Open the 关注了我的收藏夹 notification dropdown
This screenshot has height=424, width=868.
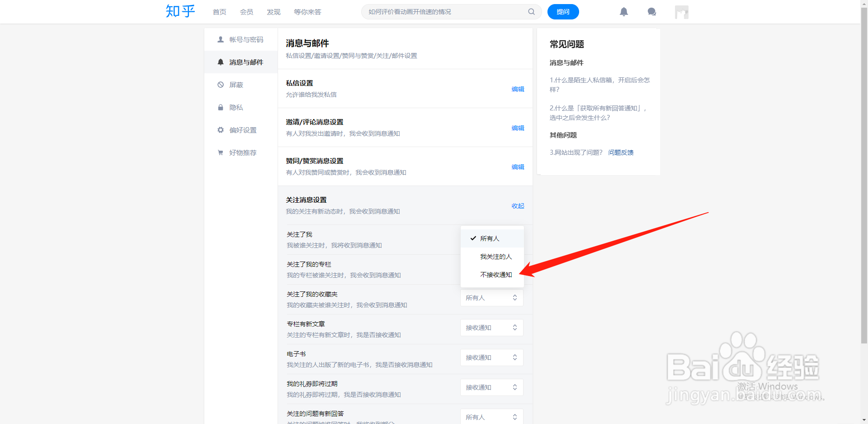pos(491,297)
